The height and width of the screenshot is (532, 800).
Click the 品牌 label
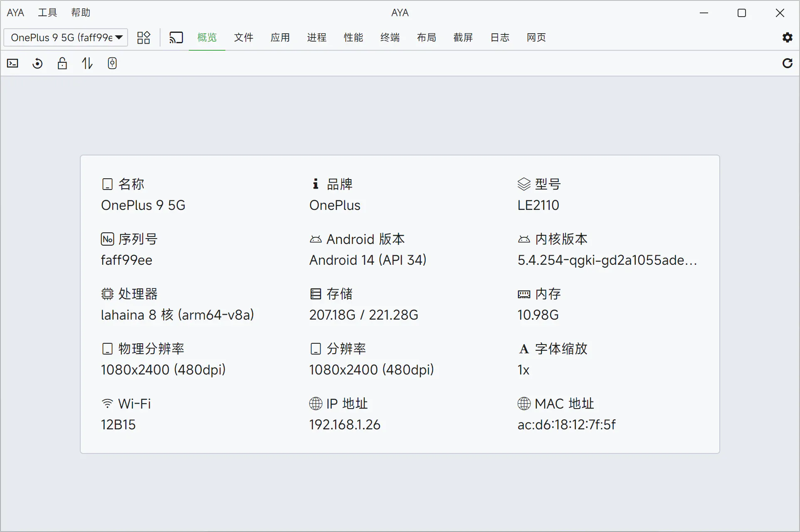(x=340, y=184)
